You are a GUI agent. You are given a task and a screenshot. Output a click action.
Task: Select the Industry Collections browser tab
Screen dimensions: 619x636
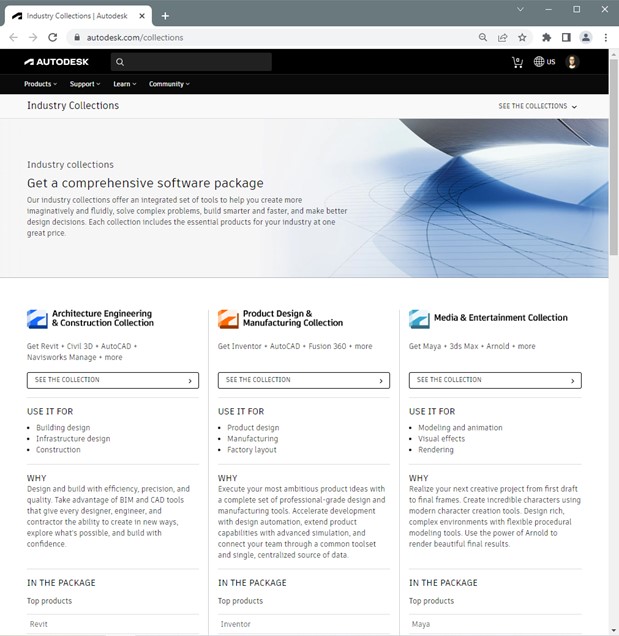78,16
